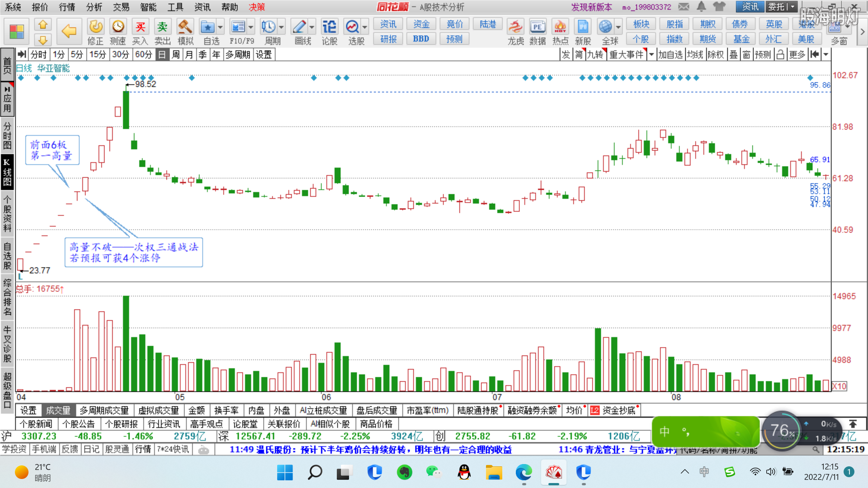Click the 周期 period clock icon
868x488 pixels.
(x=269, y=27)
